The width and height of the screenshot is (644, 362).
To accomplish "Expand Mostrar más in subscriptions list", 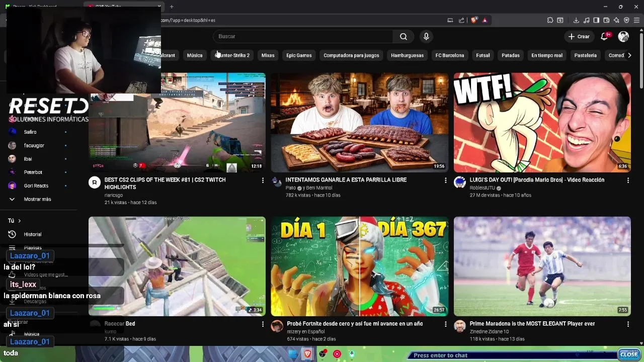I will coord(37,199).
